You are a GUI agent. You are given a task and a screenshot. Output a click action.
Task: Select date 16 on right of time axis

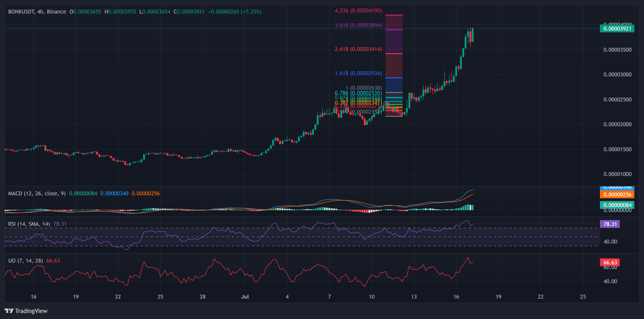click(x=456, y=297)
